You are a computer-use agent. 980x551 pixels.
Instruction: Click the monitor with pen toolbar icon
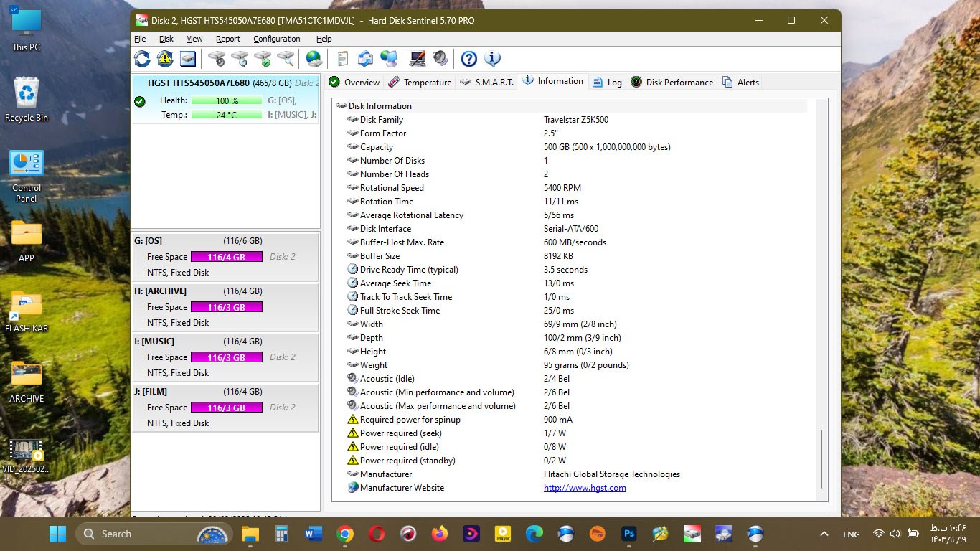coord(417,59)
